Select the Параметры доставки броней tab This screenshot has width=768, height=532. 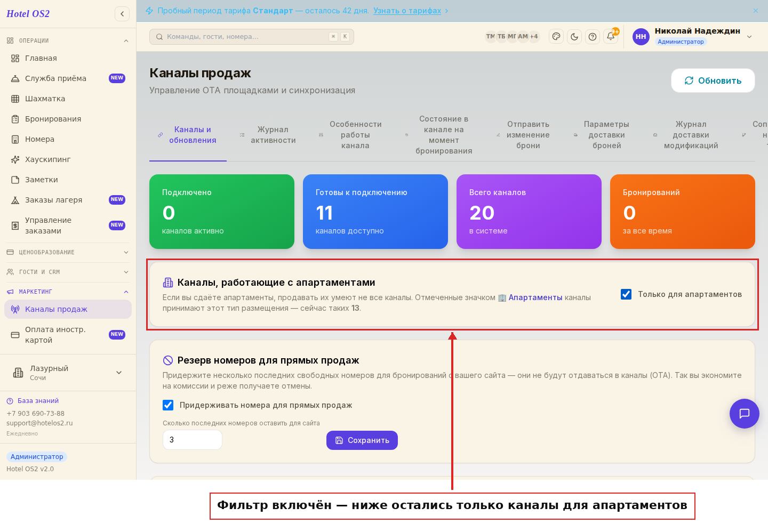[602, 135]
